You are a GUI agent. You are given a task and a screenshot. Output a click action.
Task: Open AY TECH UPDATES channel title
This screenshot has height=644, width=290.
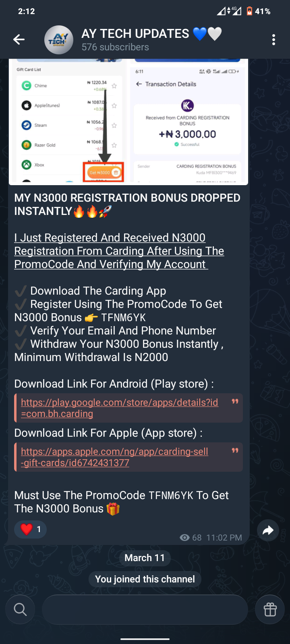tap(135, 34)
